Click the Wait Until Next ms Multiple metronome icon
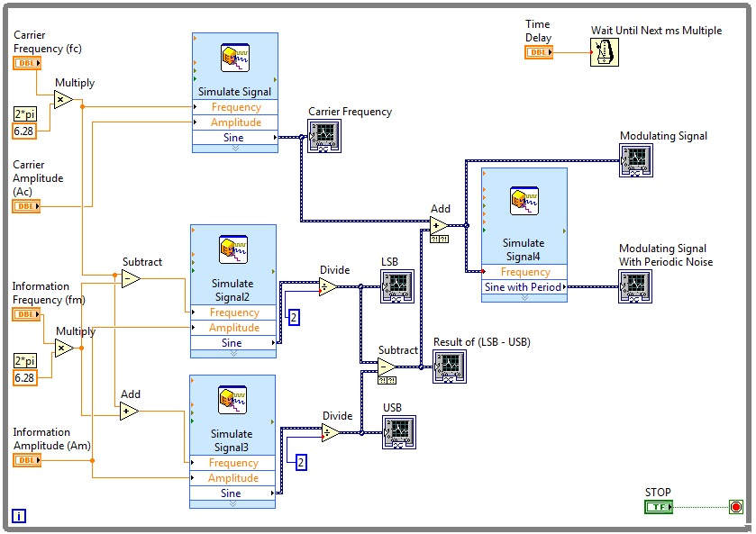The image size is (756, 534). tap(604, 52)
